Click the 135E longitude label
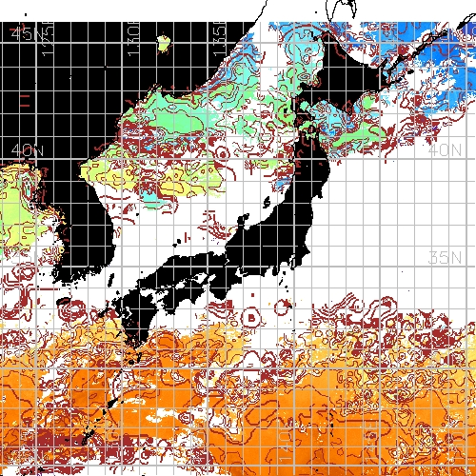The width and height of the screenshot is (476, 476). 220,39
